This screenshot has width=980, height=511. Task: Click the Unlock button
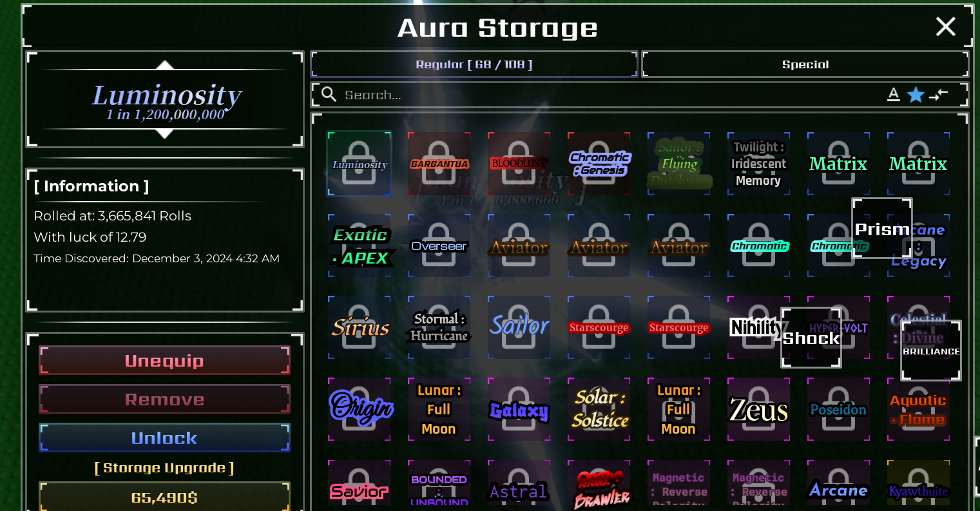point(164,438)
